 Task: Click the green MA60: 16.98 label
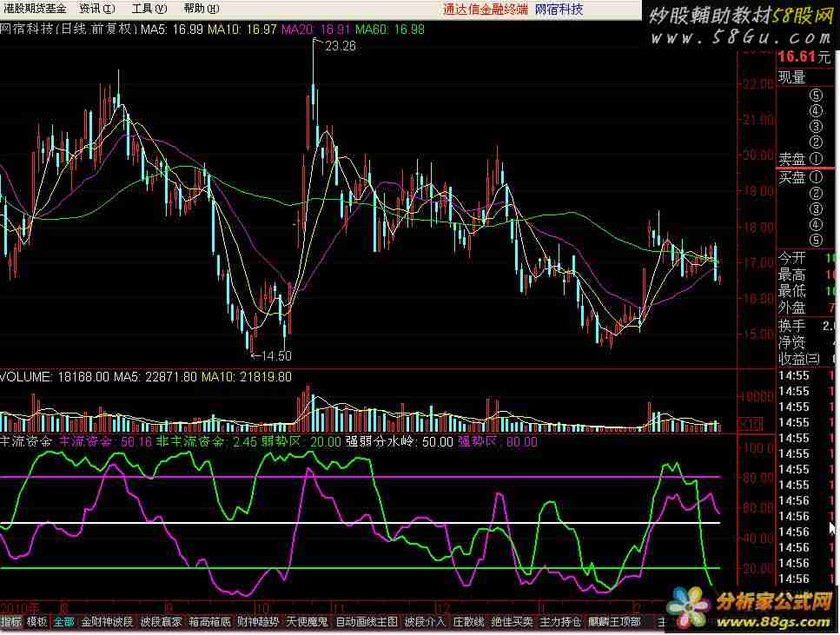coord(390,29)
